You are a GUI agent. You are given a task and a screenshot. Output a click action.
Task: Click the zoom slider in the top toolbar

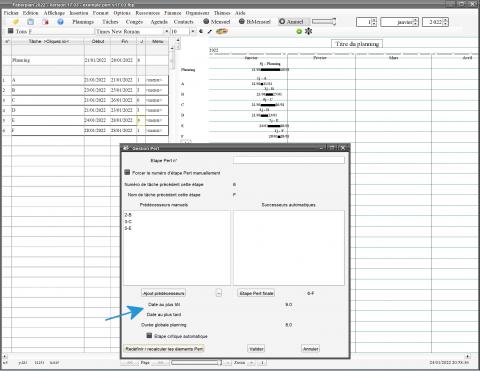click(x=324, y=22)
